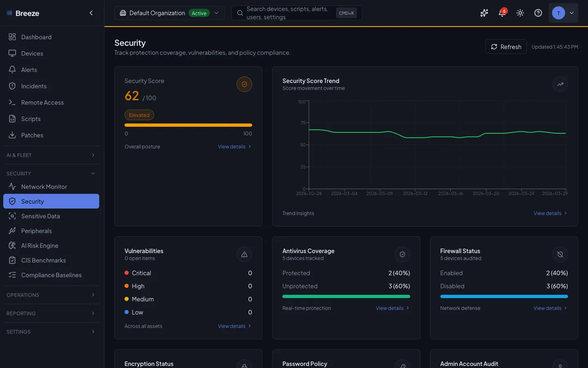View CIS Benchmarks
588x368 pixels.
[44, 260]
